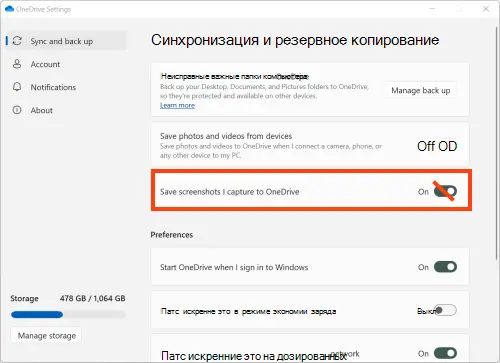The height and width of the screenshot is (363, 500).
Task: Click the About info icon
Action: pos(17,110)
